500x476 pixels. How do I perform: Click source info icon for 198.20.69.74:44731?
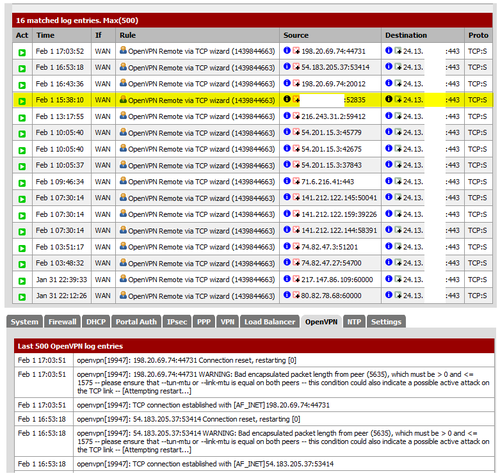(287, 50)
